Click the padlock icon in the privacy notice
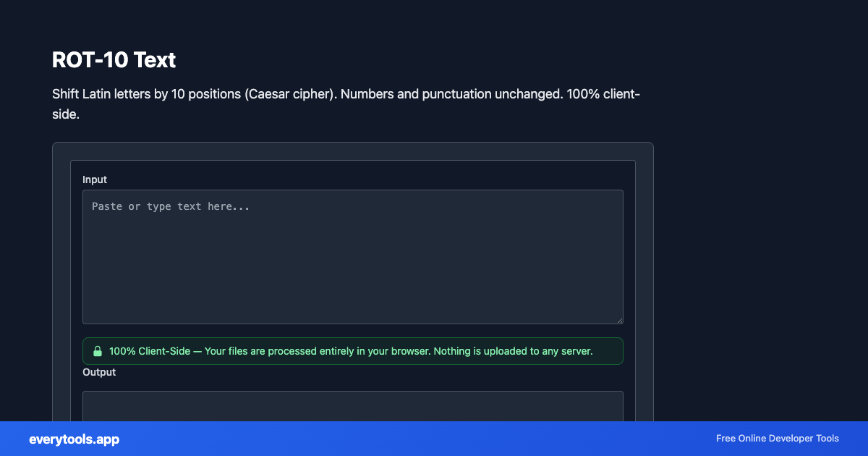The height and width of the screenshot is (456, 868). 98,351
